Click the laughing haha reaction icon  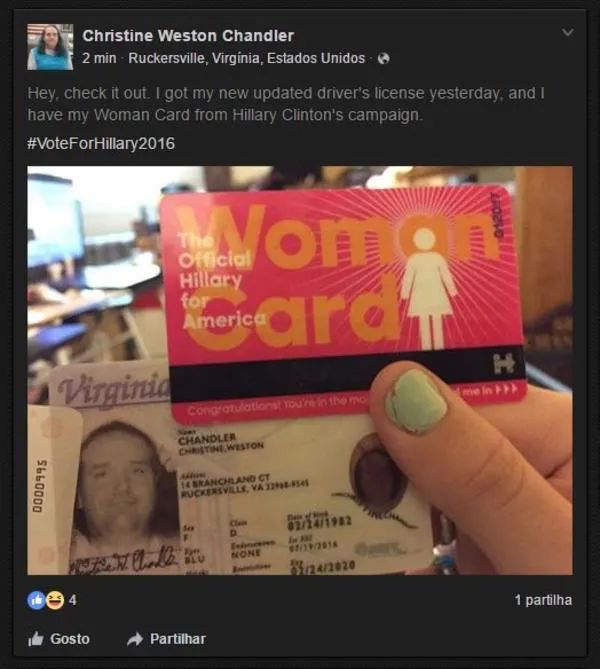(x=55, y=600)
